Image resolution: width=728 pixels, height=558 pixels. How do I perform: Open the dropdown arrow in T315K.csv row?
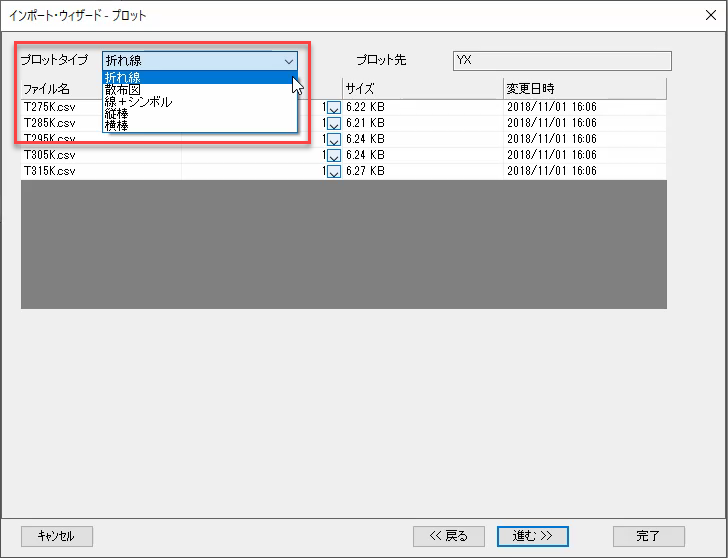point(334,171)
